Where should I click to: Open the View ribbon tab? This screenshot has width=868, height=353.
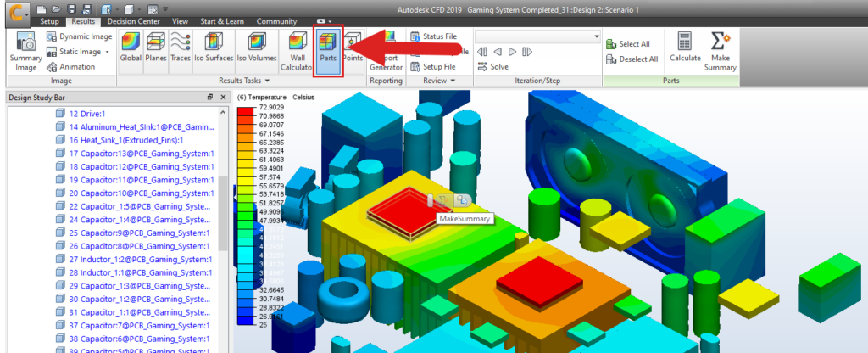pos(180,21)
